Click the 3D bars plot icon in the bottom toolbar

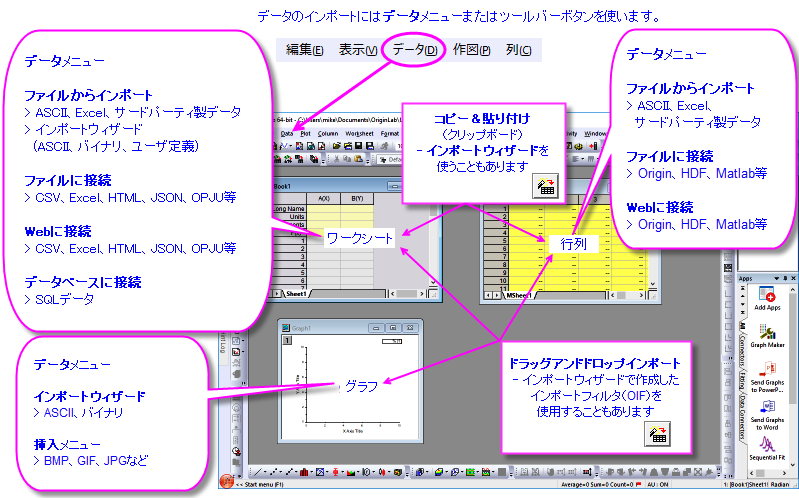pos(419,472)
